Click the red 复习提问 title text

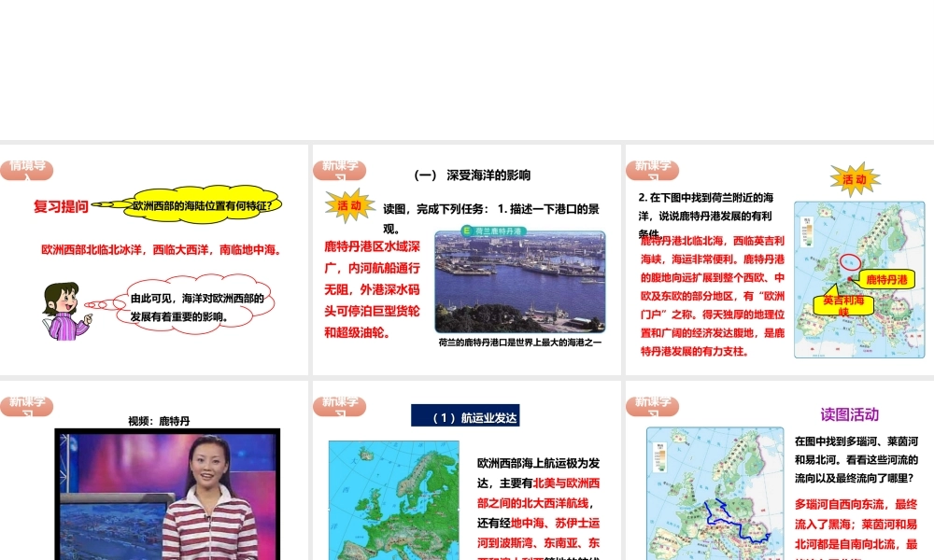coord(61,206)
